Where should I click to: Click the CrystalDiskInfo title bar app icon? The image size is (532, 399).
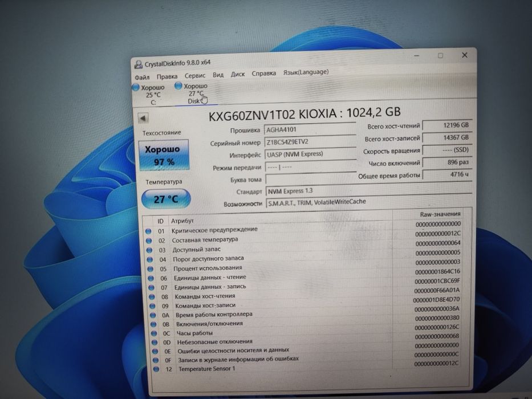(138, 64)
